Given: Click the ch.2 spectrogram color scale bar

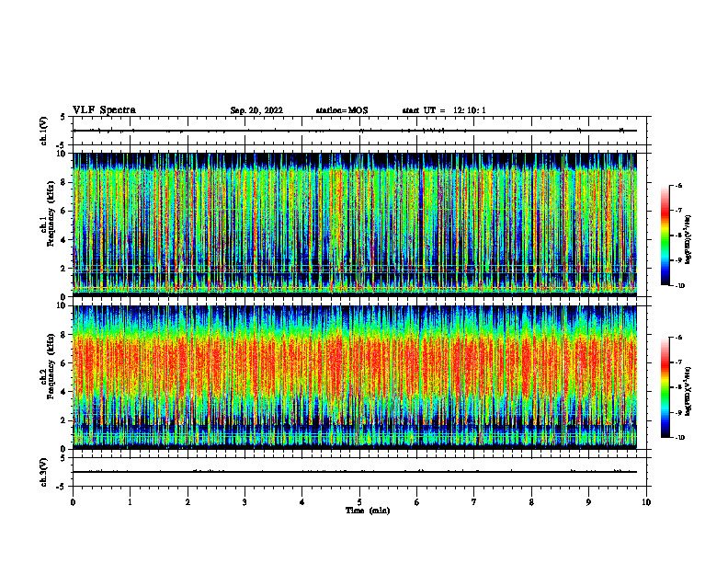Looking at the screenshot, I should (665, 387).
